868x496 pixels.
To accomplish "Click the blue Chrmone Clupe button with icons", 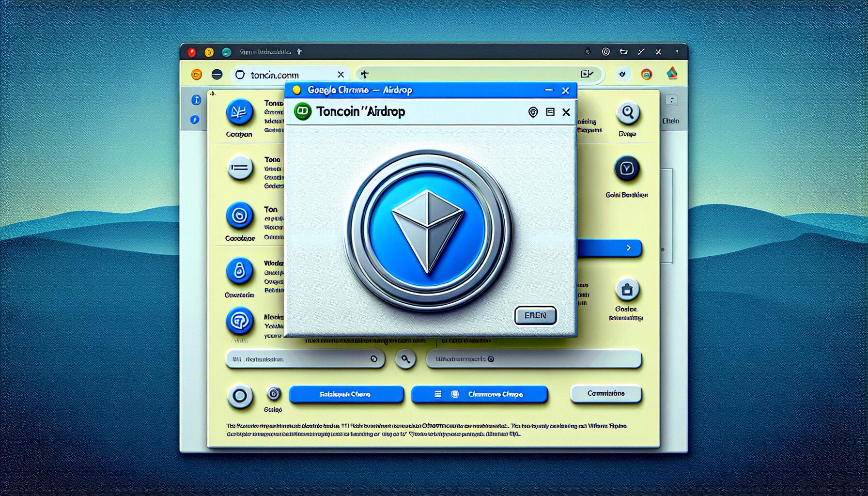I will pyautogui.click(x=479, y=394).
